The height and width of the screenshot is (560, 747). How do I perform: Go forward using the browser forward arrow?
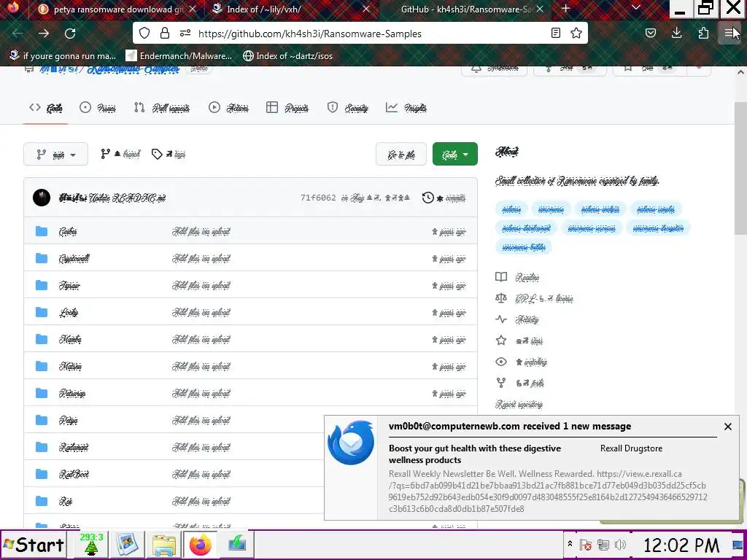[x=44, y=34]
